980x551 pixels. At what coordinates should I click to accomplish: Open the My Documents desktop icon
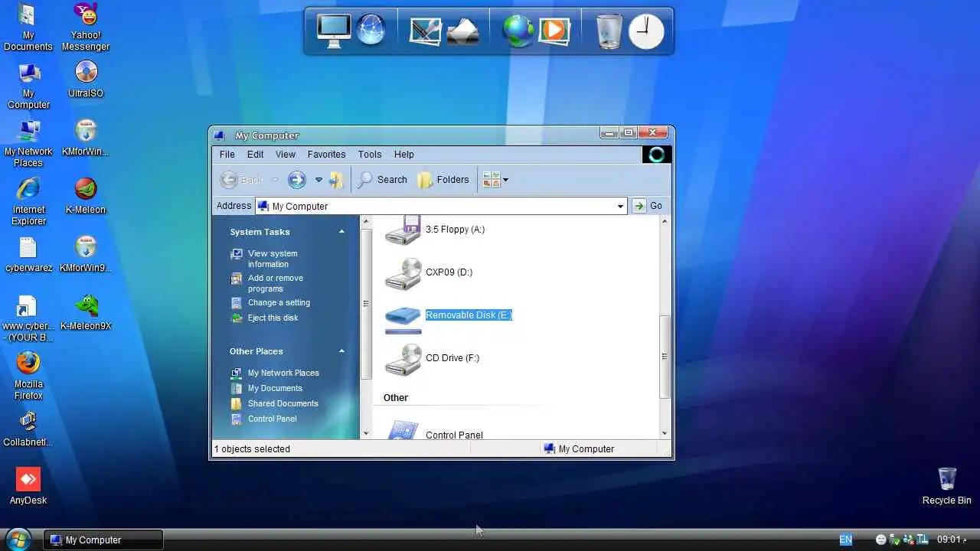[28, 28]
